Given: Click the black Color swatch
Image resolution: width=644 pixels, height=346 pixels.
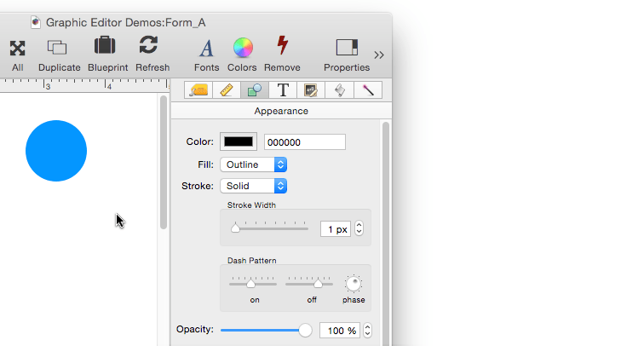Looking at the screenshot, I should pos(239,141).
